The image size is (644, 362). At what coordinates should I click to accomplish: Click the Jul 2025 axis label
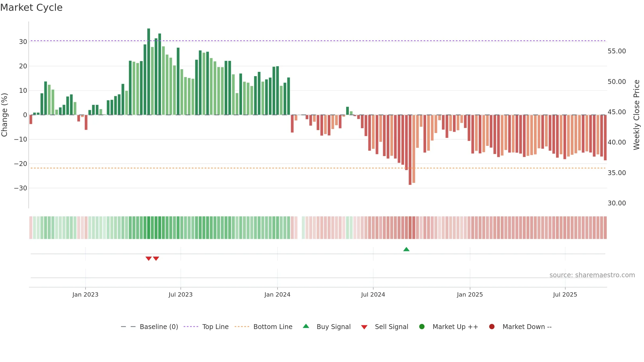point(565,294)
